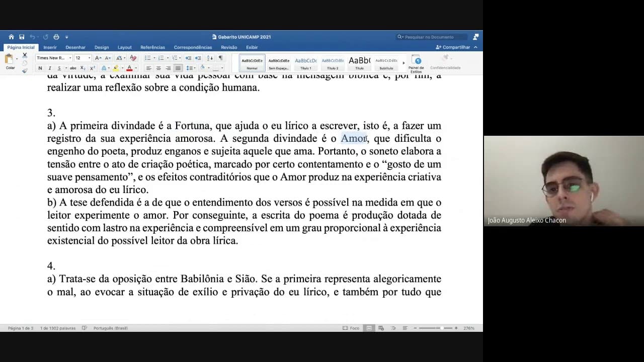644x362 pixels.
Task: Increase the paragraph indent
Action: click(x=198, y=58)
